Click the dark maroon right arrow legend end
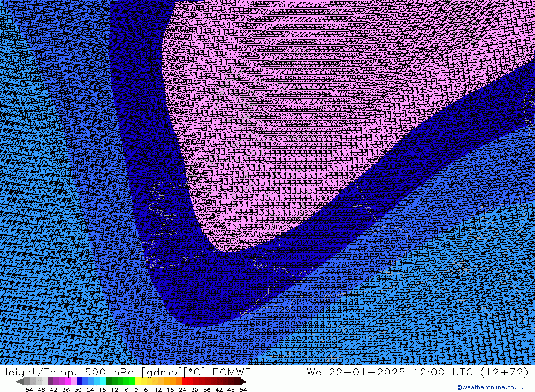Image resolution: width=535 pixels, height=392 pixels. [243, 382]
